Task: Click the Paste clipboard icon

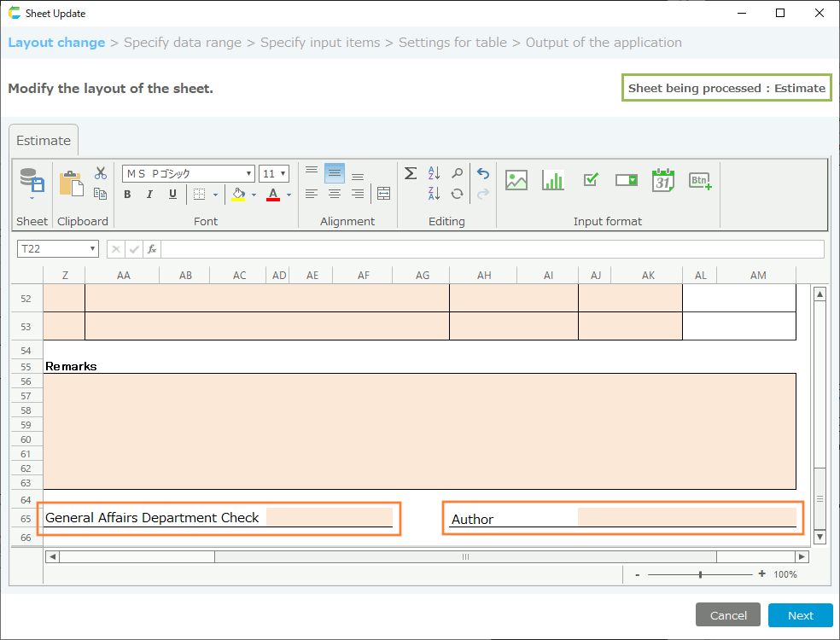Action: coord(70,183)
